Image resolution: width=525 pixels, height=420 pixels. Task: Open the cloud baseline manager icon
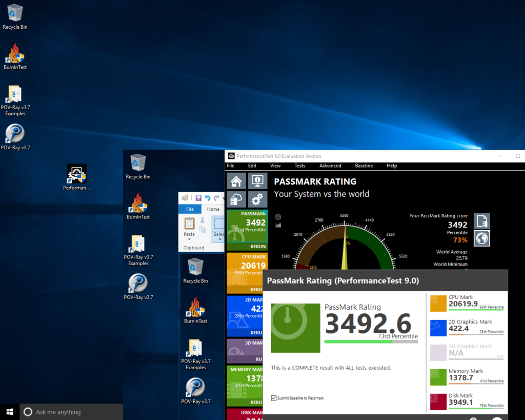tap(236, 199)
